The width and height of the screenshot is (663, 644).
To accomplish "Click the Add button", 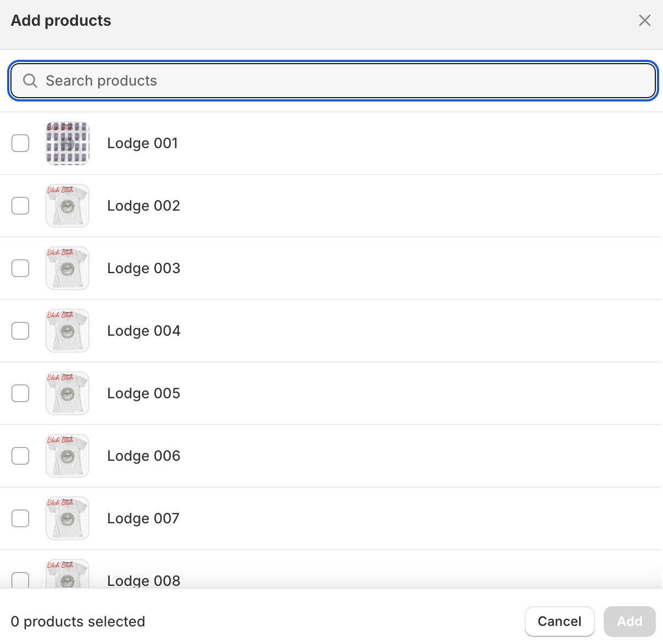I will [629, 621].
